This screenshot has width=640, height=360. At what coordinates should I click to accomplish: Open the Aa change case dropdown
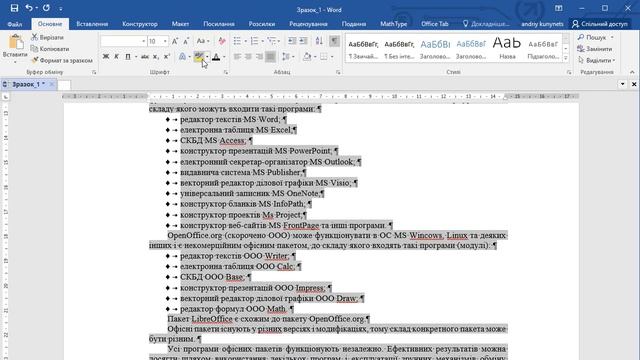click(202, 41)
